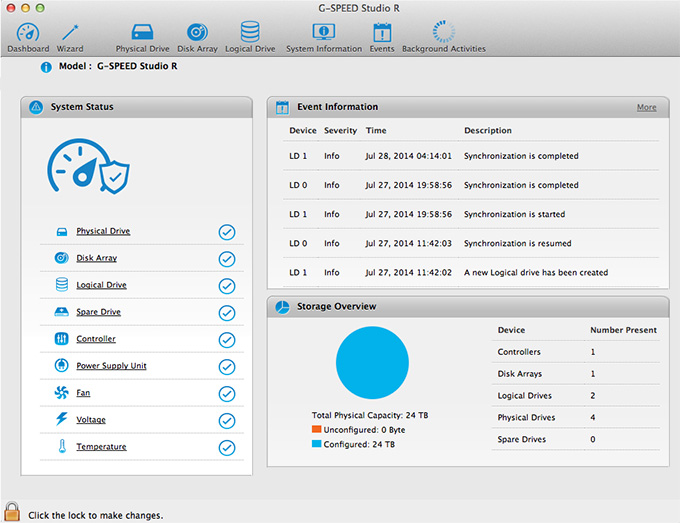The width and height of the screenshot is (680, 523).
Task: Click the Power Supply Unit status checkmark
Action: click(x=227, y=367)
